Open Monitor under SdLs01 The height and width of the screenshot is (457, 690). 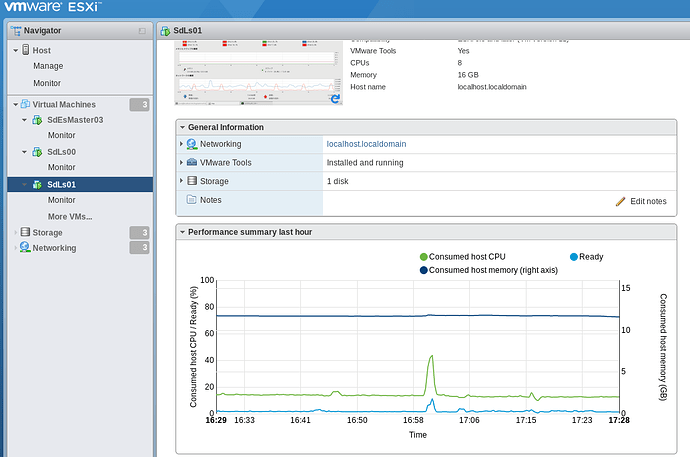point(62,200)
